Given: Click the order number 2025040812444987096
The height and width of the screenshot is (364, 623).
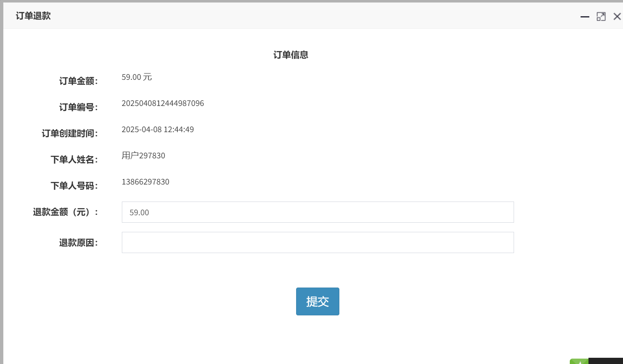Looking at the screenshot, I should coord(163,103).
